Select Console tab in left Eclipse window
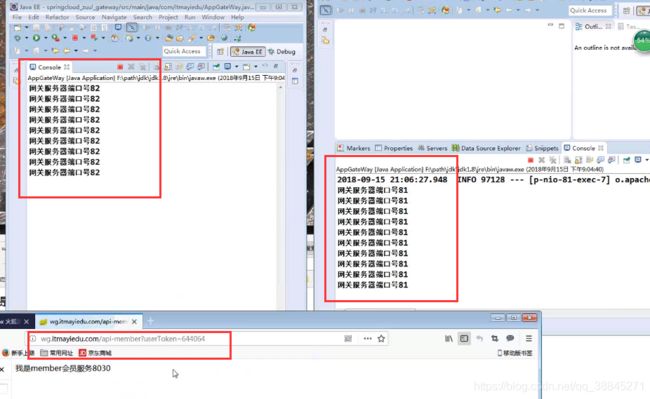 pos(49,67)
